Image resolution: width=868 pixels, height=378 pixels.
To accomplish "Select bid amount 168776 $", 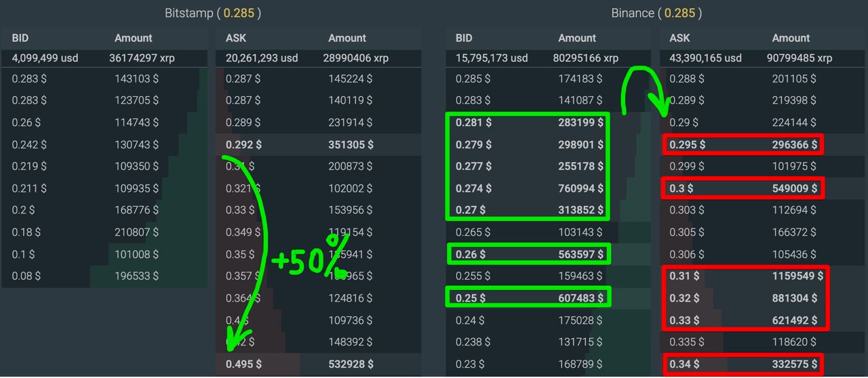I will tap(136, 210).
